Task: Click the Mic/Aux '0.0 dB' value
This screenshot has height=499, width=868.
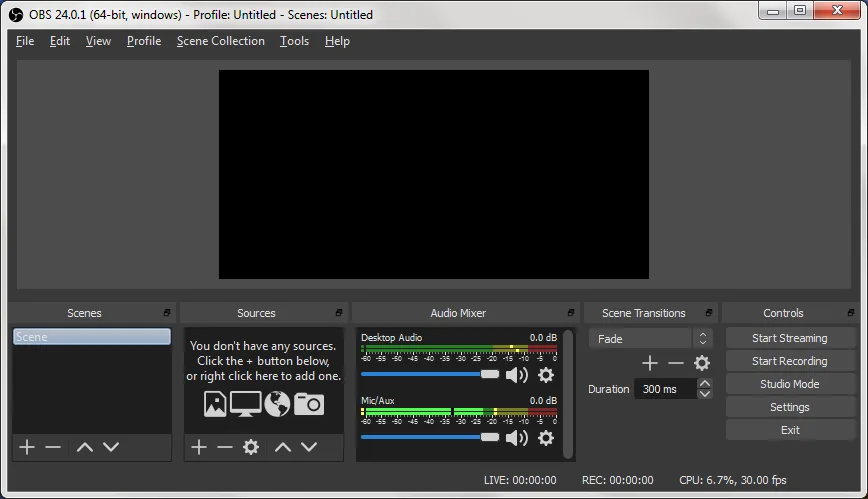Action: [x=543, y=400]
